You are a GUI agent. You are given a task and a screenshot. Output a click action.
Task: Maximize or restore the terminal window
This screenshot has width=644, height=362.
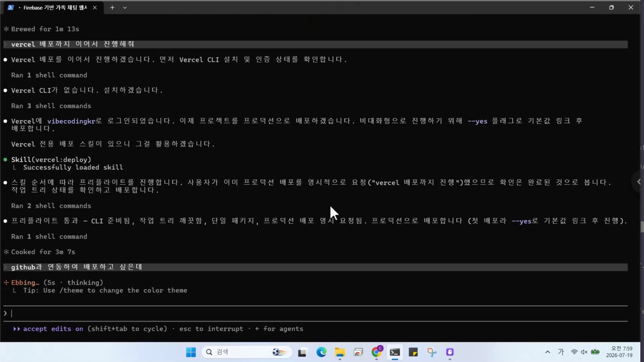point(611,7)
